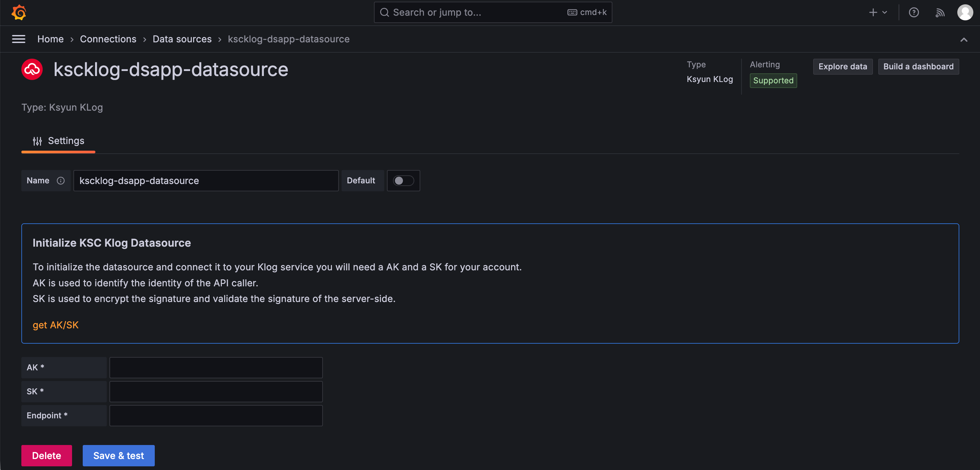Go to Data sources breadcrumb
The width and height of the screenshot is (980, 470).
(182, 39)
